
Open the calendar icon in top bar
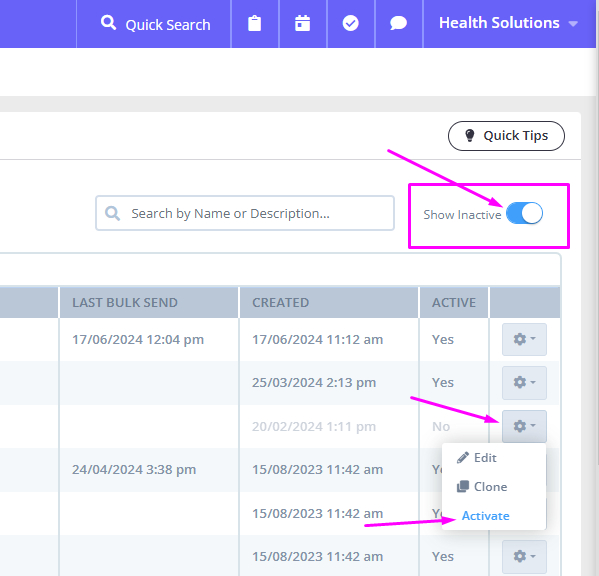click(302, 24)
